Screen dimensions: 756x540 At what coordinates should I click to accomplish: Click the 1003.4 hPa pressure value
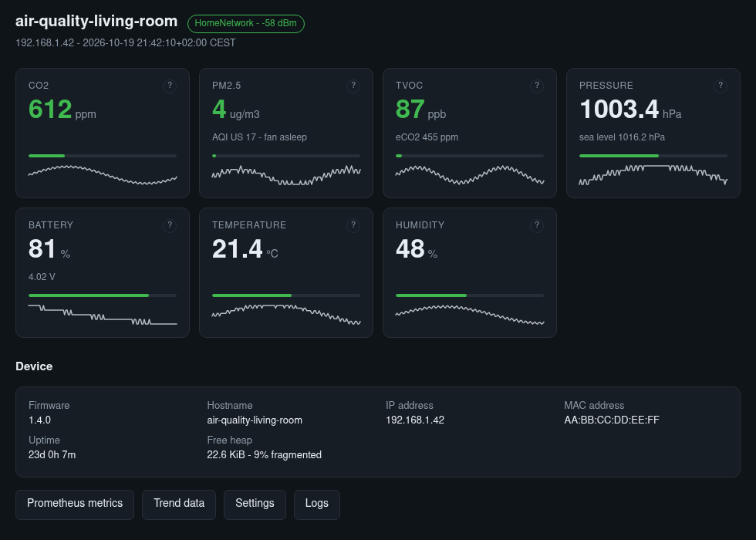click(630, 110)
